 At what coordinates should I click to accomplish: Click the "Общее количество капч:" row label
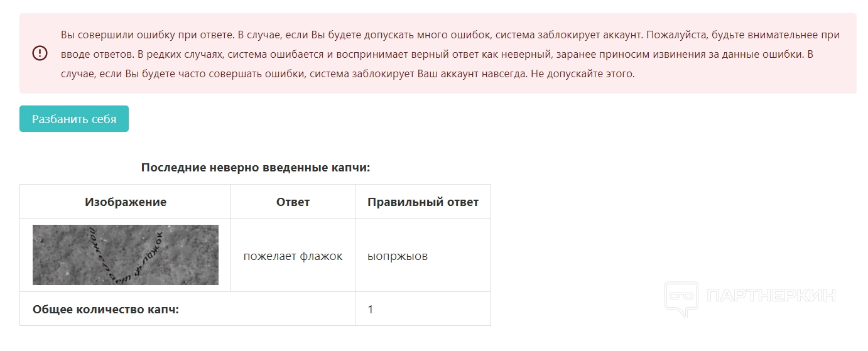(106, 309)
